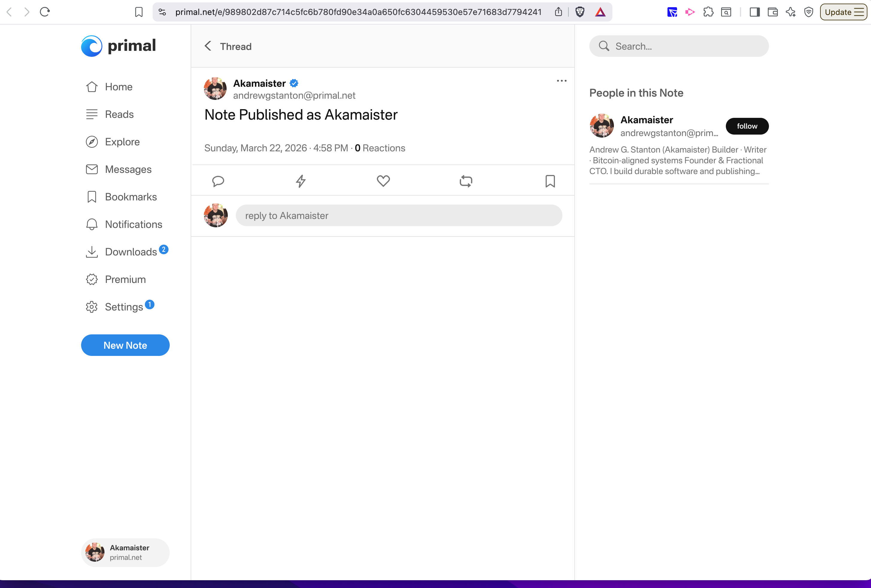Viewport: 871px width, 588px height.
Task: Bookmark the note by Akamaister
Action: click(x=550, y=181)
